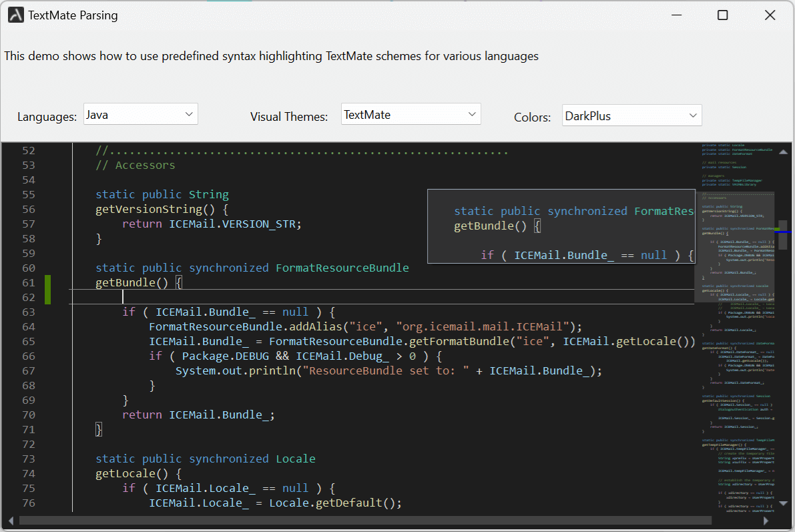Click 'FormatResourceBundle' type on line 60
The width and height of the screenshot is (795, 532).
[x=342, y=268]
